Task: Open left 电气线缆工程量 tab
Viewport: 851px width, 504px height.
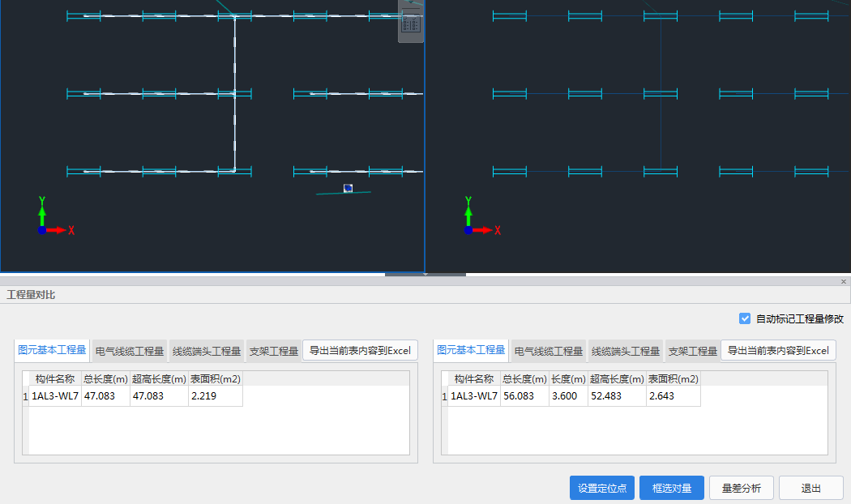Action: (130, 351)
